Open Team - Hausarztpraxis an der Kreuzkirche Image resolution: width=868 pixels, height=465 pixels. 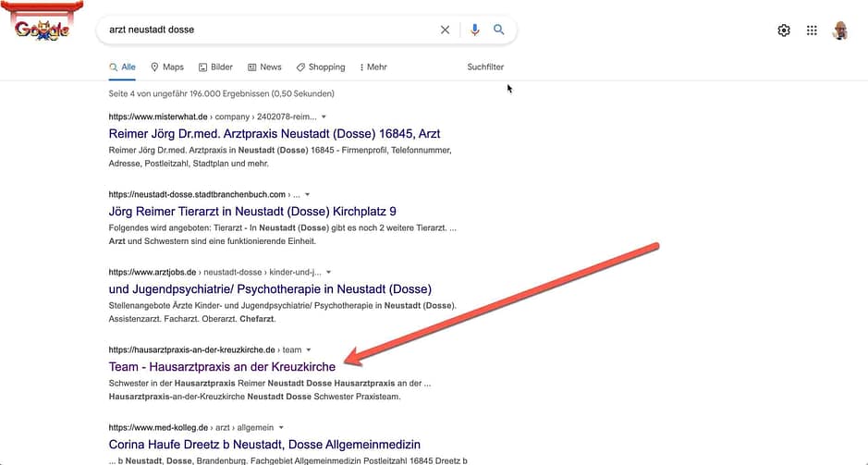222,367
